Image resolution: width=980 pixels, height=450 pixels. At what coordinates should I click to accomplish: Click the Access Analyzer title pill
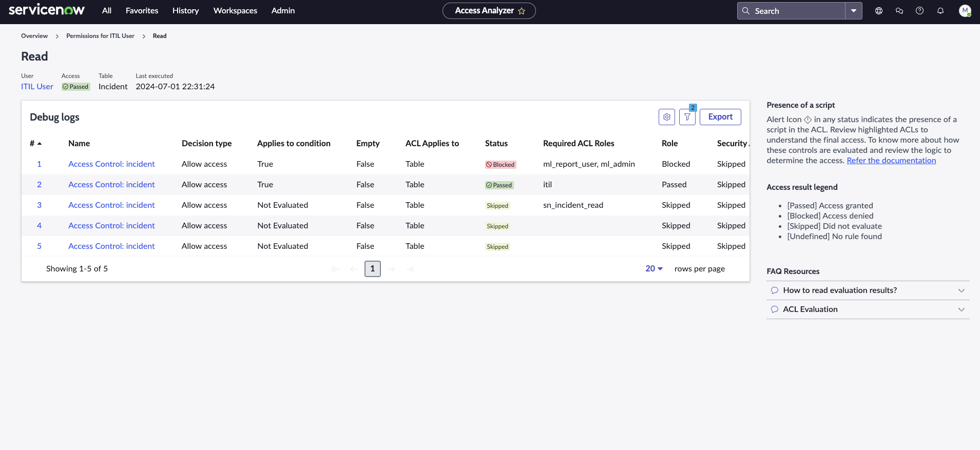coord(489,11)
